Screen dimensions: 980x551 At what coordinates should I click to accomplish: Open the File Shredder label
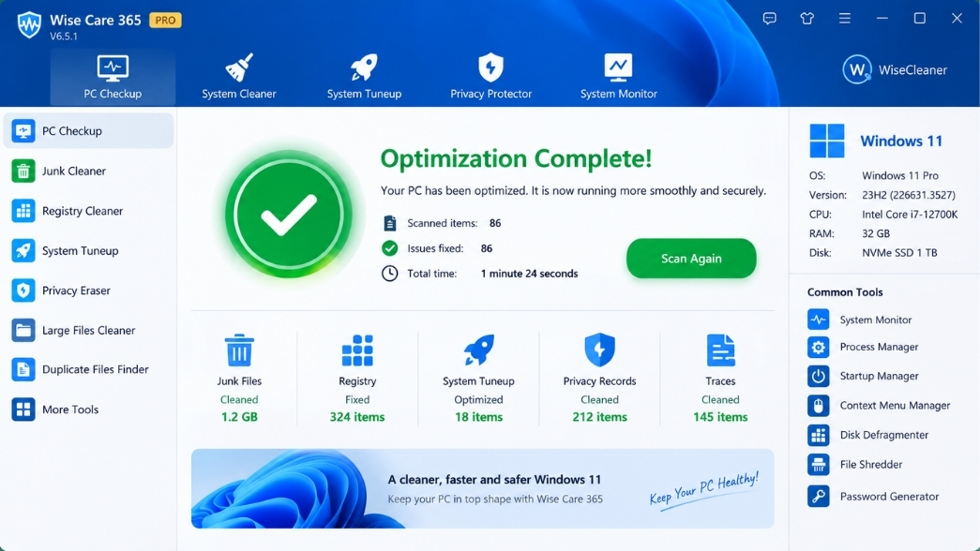pos(870,464)
